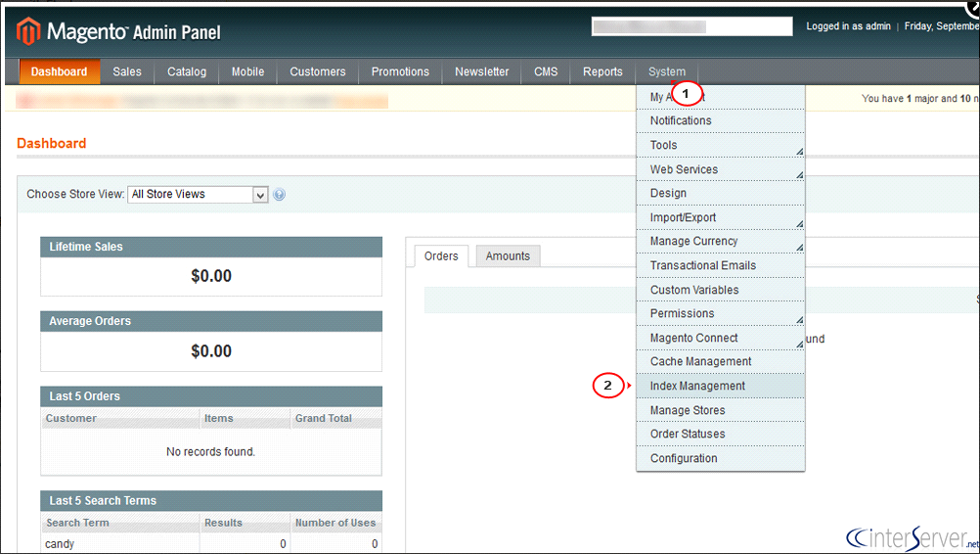The width and height of the screenshot is (980, 554).
Task: Click the store view help icon
Action: tap(280, 195)
